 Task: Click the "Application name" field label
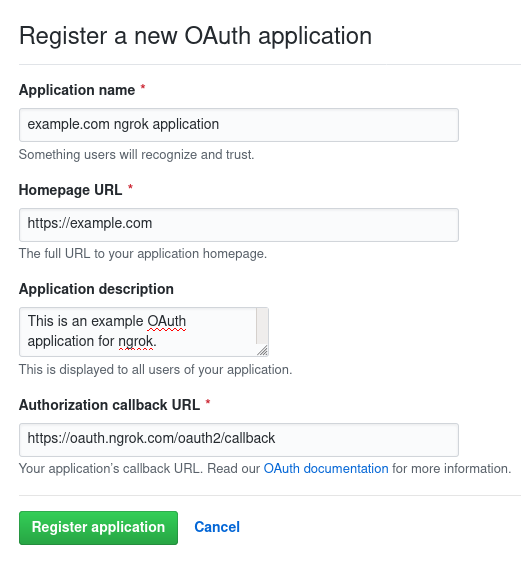[x=77, y=90]
